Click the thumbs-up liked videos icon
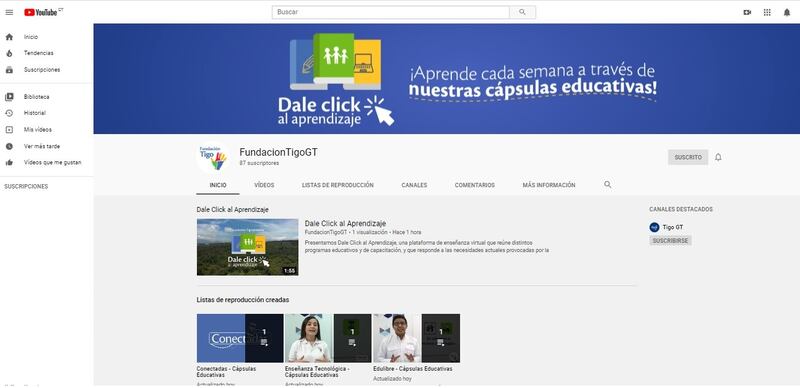Screen dimensions: 800x388 9,162
